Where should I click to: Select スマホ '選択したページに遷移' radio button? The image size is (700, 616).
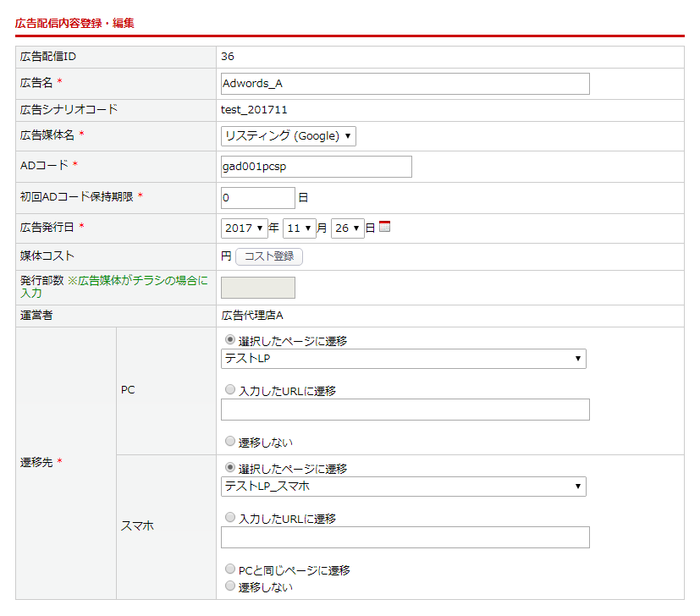(230, 468)
